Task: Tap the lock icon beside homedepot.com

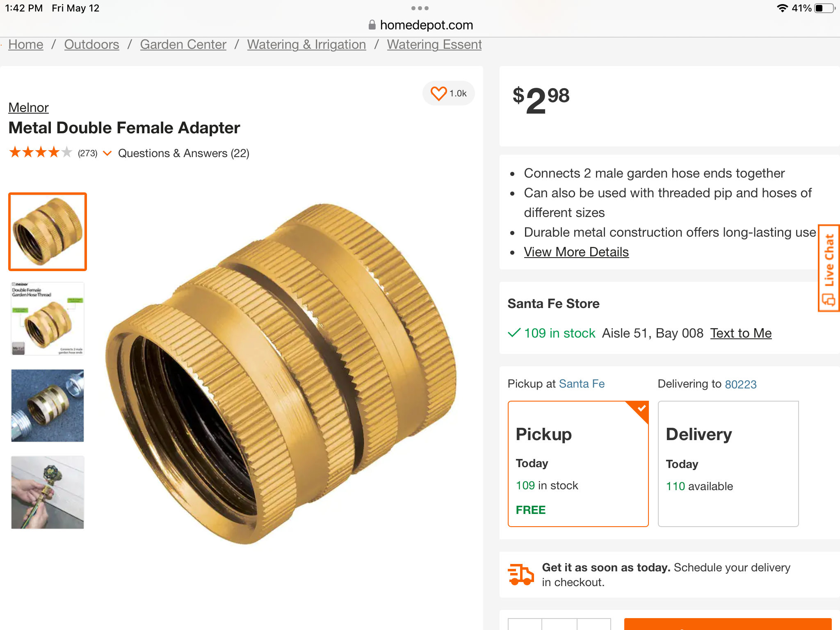Action: click(x=372, y=25)
